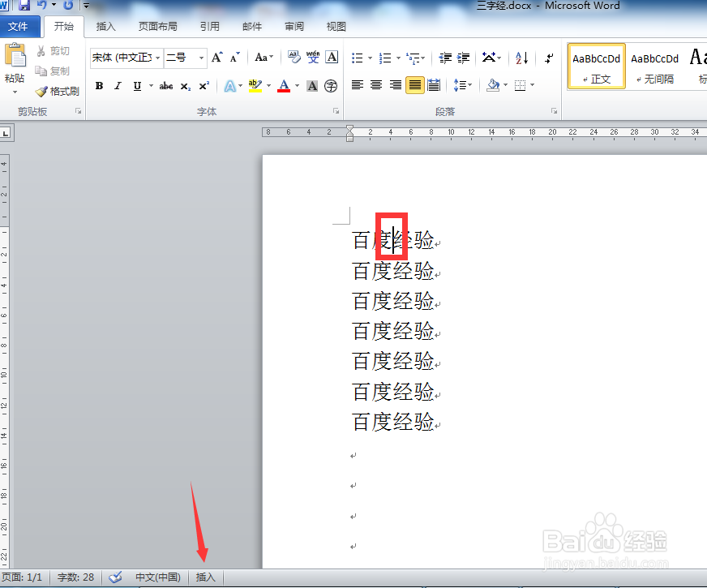Click the Align Right icon
The image size is (707, 588).
coord(396,85)
